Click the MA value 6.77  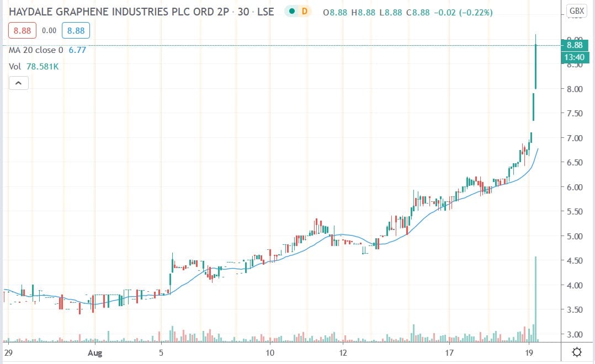(77, 50)
